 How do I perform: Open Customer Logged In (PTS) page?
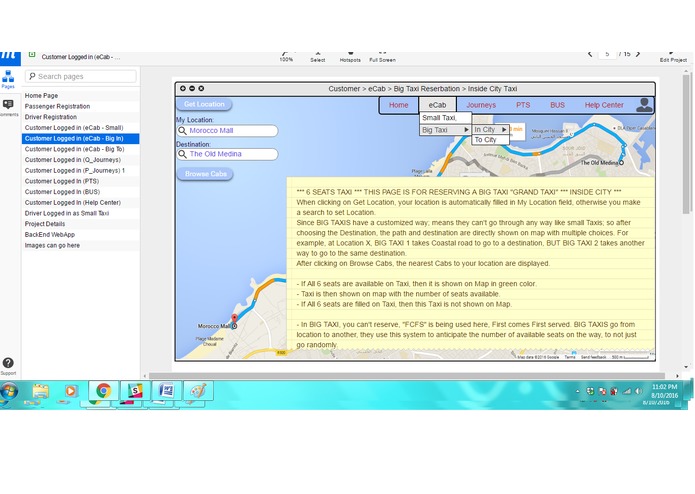coord(81,181)
